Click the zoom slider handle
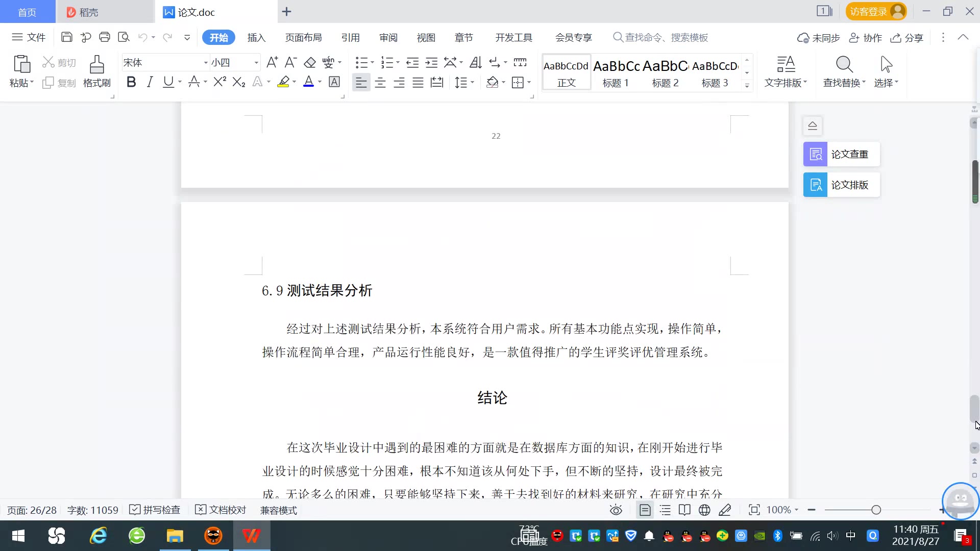This screenshot has height=551, width=980. point(876,510)
